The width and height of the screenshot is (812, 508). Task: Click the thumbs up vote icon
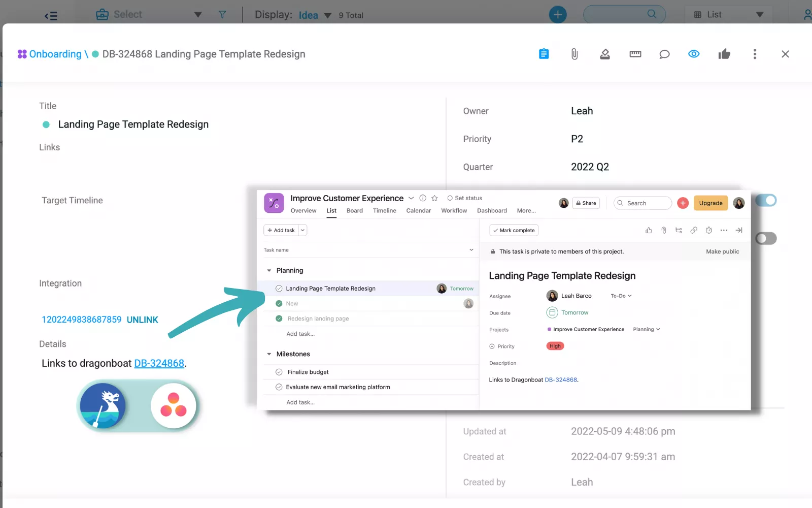point(724,54)
